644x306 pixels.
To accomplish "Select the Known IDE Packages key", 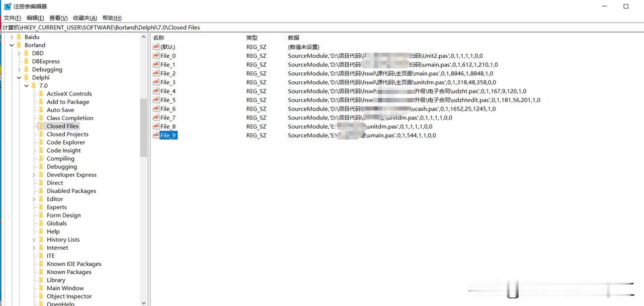I will click(74, 264).
